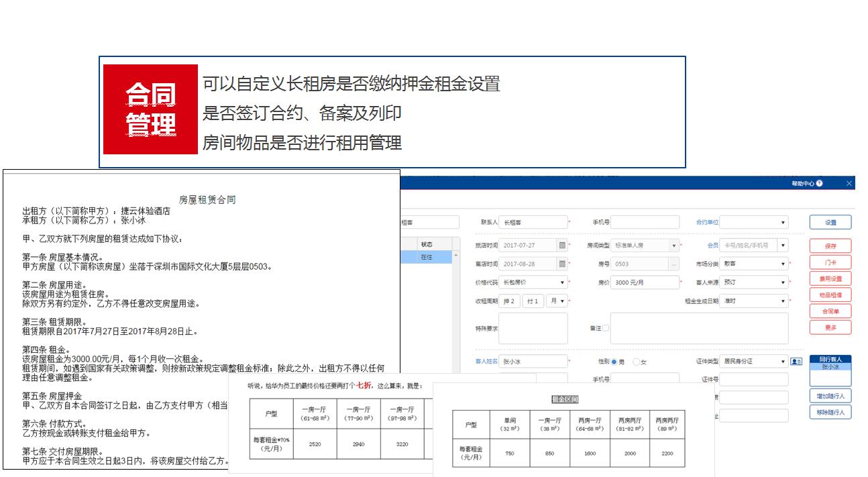Open the 合同单 button
The height and width of the screenshot is (477, 868).
pos(830,311)
